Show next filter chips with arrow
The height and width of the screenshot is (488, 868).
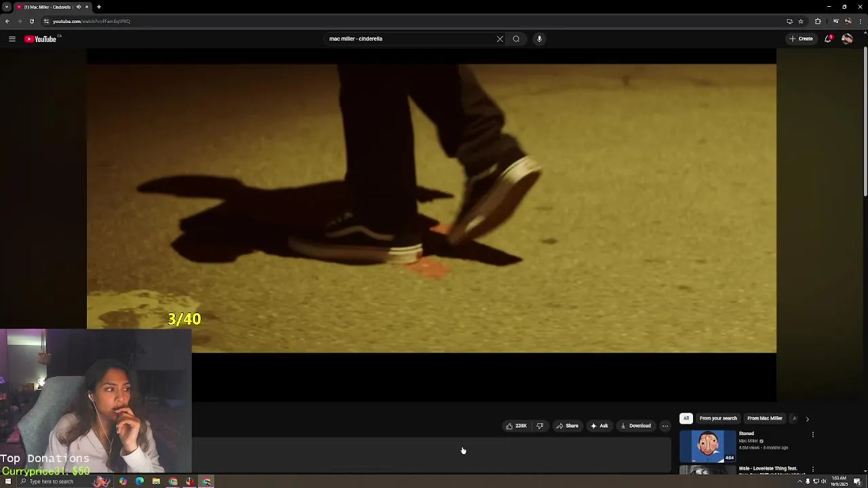coord(807,419)
